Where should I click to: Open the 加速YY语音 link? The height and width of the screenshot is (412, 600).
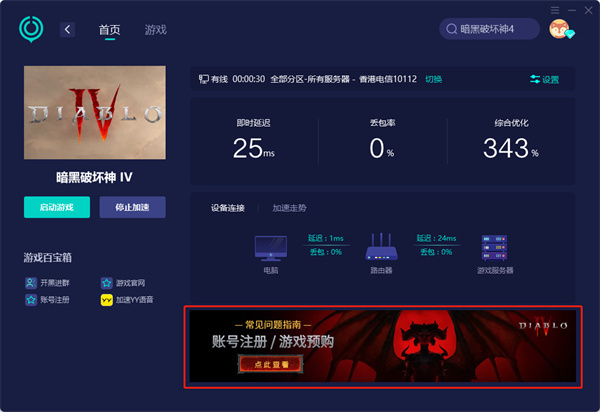click(135, 300)
